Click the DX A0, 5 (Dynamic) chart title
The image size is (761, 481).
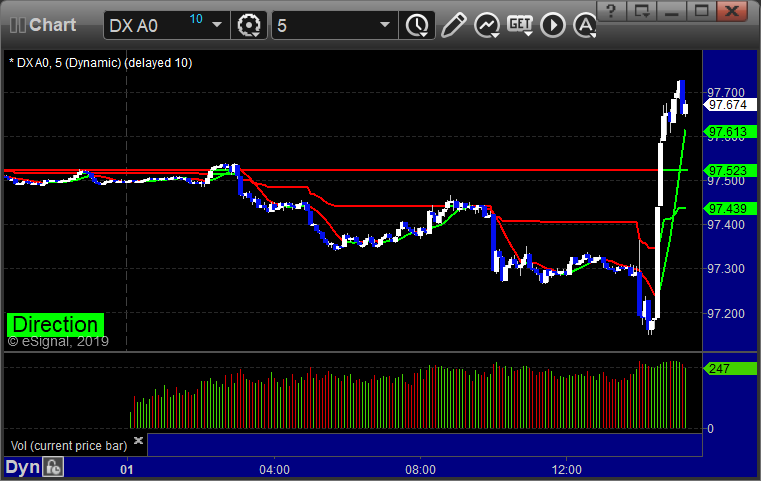[x=100, y=63]
